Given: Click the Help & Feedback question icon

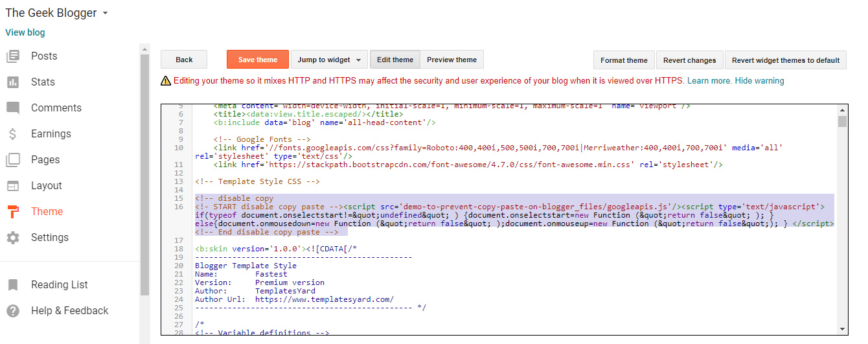Looking at the screenshot, I should click(x=13, y=311).
